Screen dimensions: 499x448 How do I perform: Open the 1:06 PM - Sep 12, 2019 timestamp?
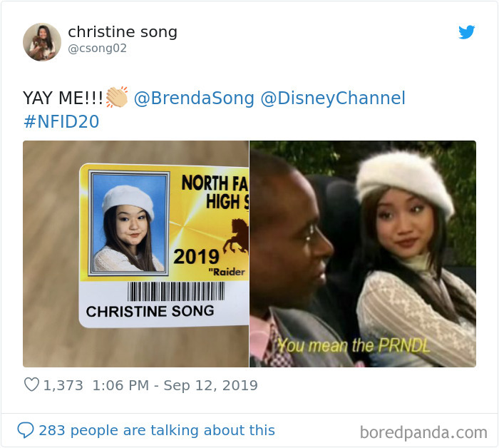pyautogui.click(x=175, y=385)
